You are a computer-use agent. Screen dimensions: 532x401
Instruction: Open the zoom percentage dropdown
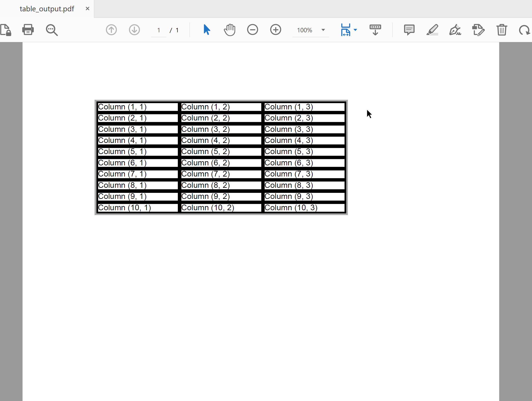point(323,30)
